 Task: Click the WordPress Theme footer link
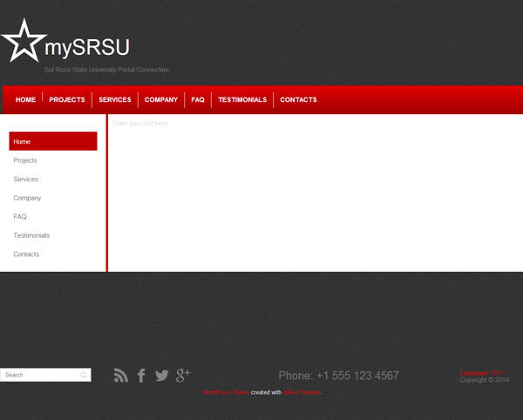pos(225,393)
